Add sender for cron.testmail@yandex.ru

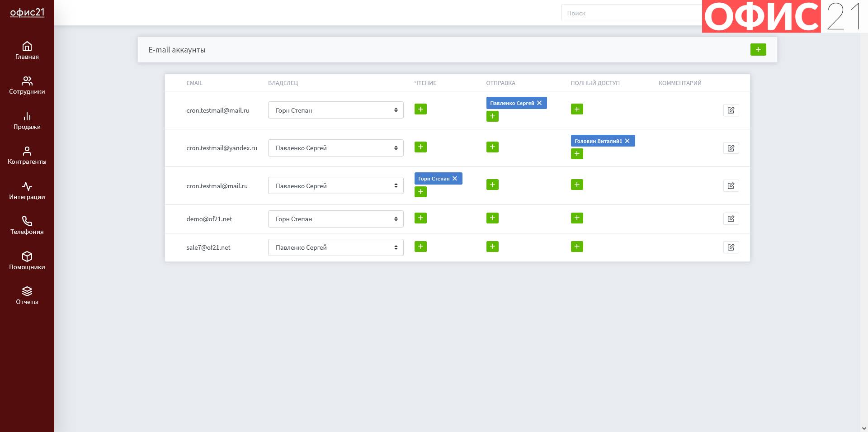pos(492,147)
